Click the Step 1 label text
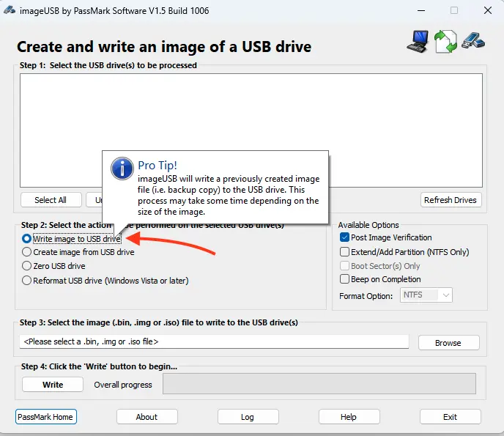The image size is (504, 436). click(x=108, y=65)
